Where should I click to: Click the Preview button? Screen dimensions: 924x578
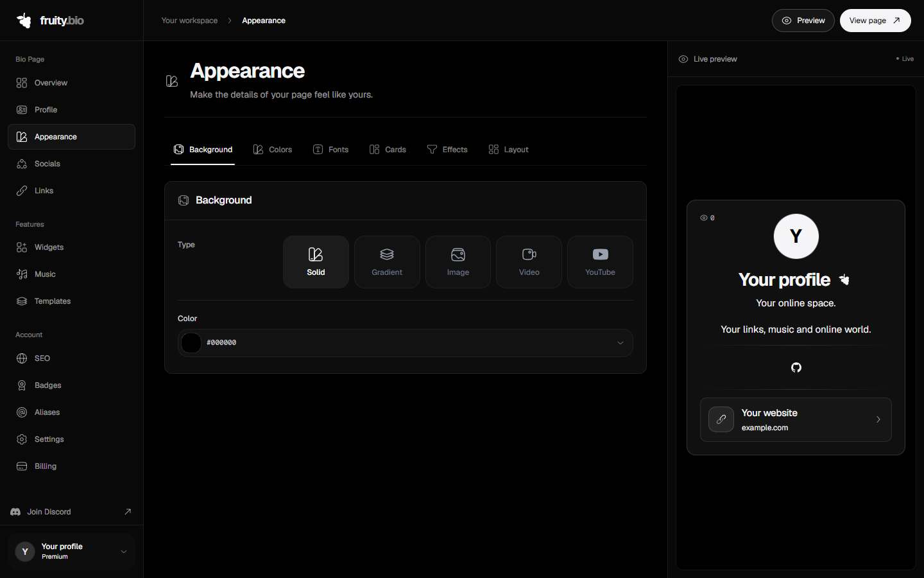[803, 21]
